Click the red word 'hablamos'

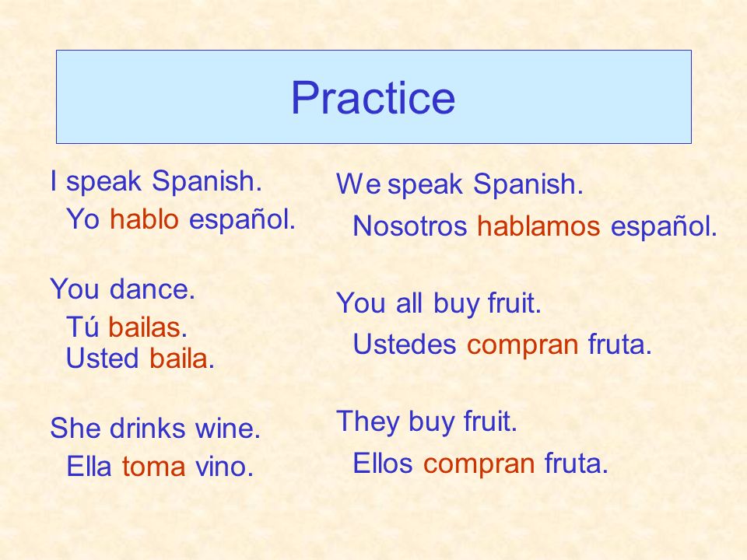[x=538, y=226]
